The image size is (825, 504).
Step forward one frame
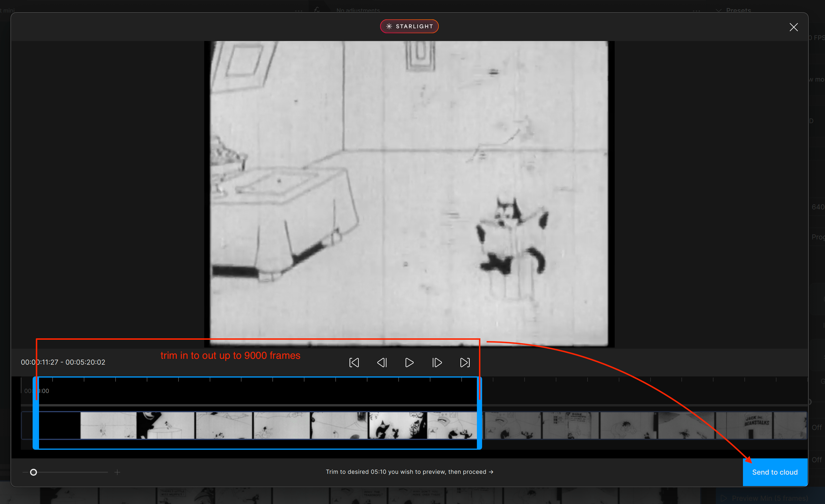coord(437,363)
